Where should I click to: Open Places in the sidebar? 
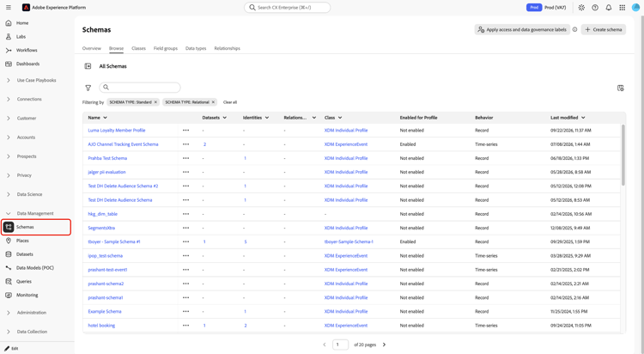tap(22, 241)
